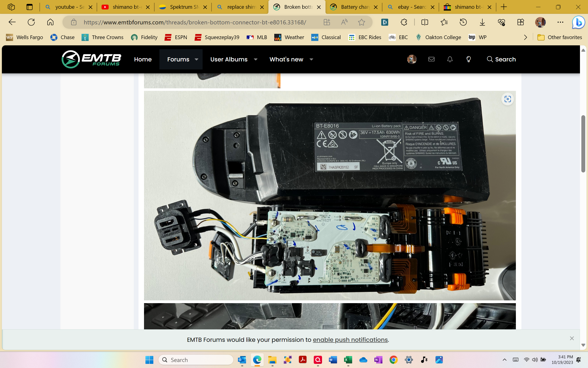The image size is (588, 368).
Task: Open forum user avatar menu
Action: (x=412, y=59)
